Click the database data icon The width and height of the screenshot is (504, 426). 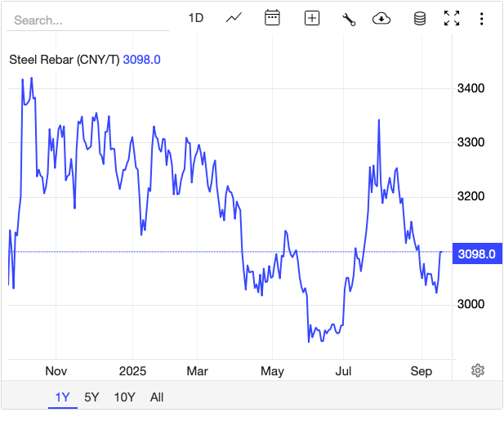[420, 18]
